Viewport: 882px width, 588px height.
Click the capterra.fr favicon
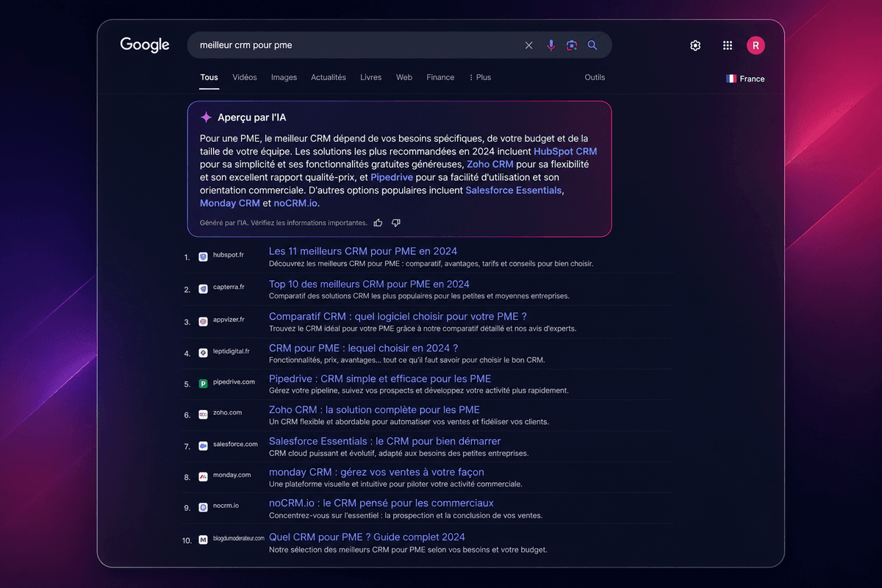[204, 290]
